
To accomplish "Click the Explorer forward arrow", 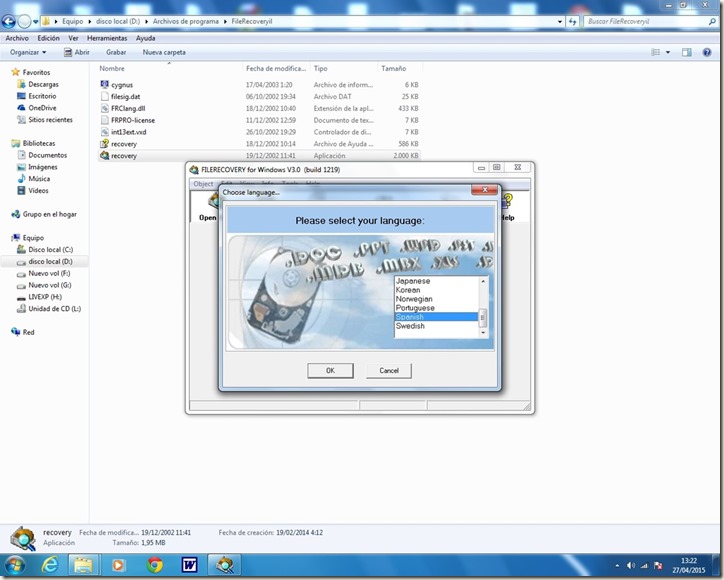I will 24,21.
